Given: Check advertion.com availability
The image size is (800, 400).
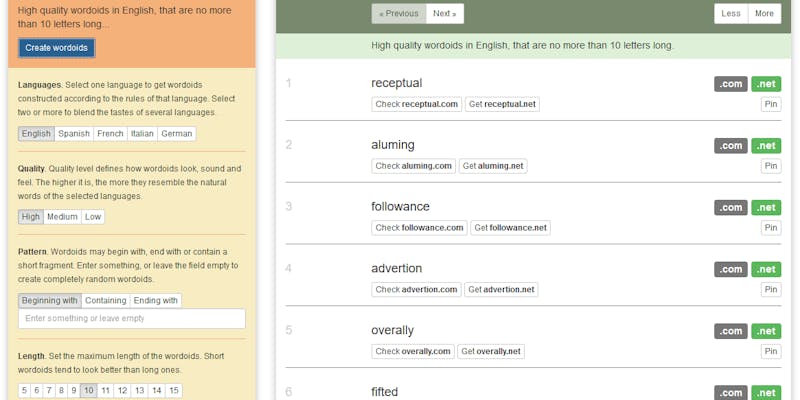Looking at the screenshot, I should click(416, 289).
